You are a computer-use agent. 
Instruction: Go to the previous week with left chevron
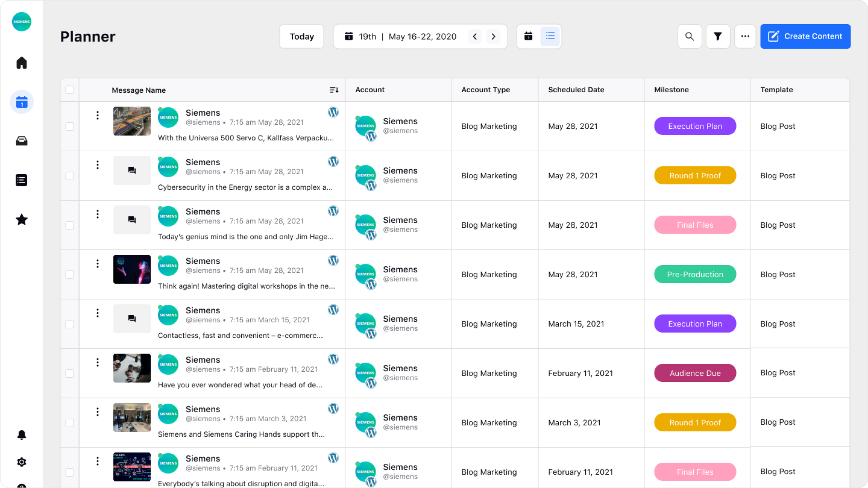[x=475, y=36]
